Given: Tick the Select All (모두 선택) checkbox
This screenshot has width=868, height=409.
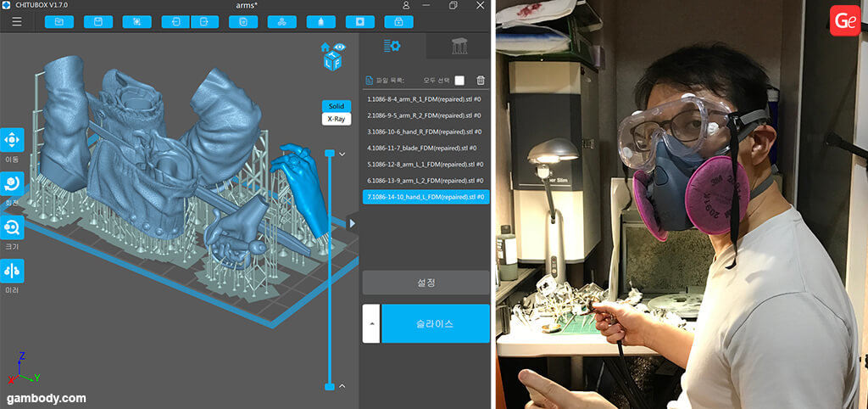Looking at the screenshot, I should (x=459, y=81).
